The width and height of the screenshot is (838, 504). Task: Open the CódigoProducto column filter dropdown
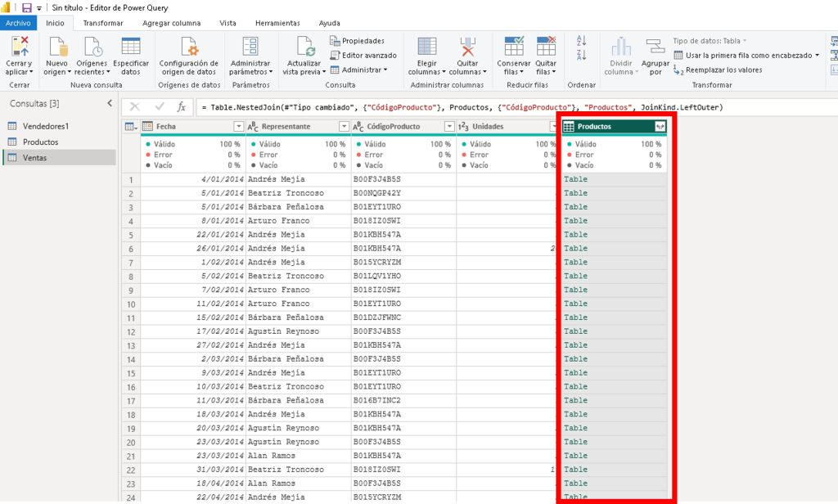(449, 127)
